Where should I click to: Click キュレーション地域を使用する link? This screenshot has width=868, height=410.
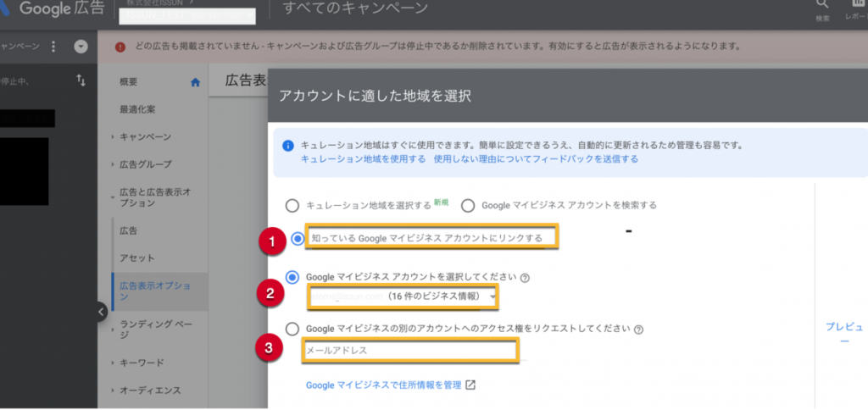pyautogui.click(x=363, y=158)
